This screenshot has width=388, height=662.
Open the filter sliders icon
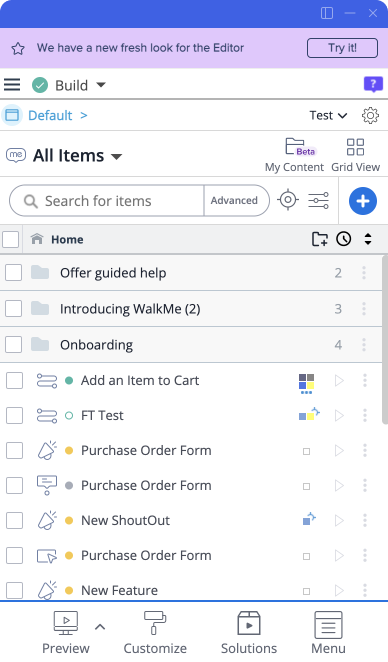tap(318, 200)
